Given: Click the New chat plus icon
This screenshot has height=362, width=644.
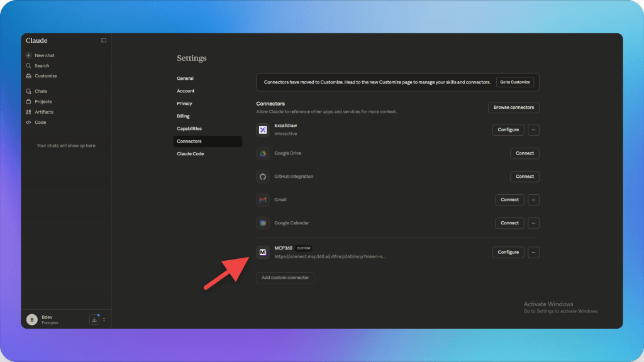Looking at the screenshot, I should [28, 55].
